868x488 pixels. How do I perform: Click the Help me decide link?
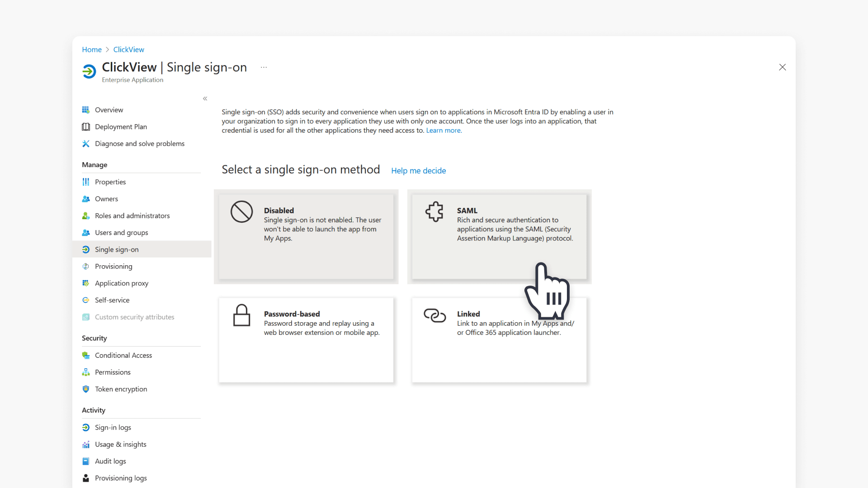coord(418,171)
